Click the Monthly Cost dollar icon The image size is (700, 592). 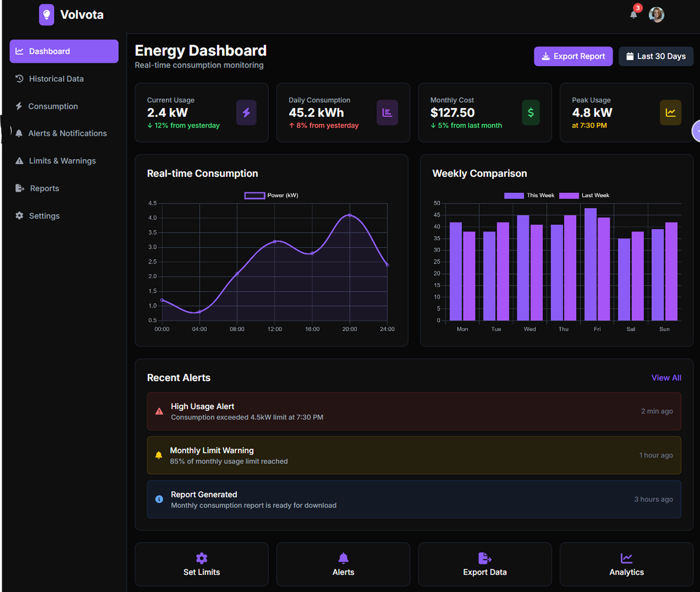tap(530, 113)
